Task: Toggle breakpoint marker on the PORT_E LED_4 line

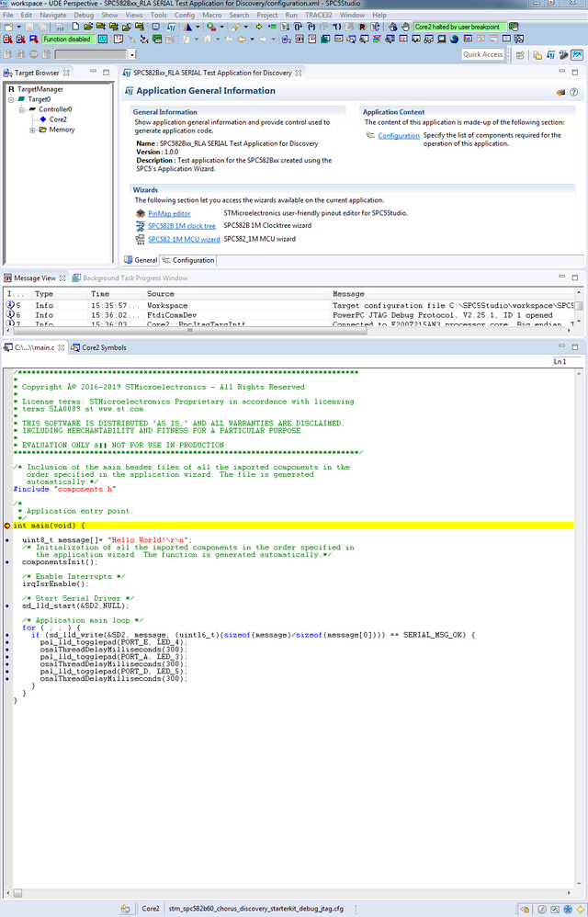Action: tap(7, 642)
